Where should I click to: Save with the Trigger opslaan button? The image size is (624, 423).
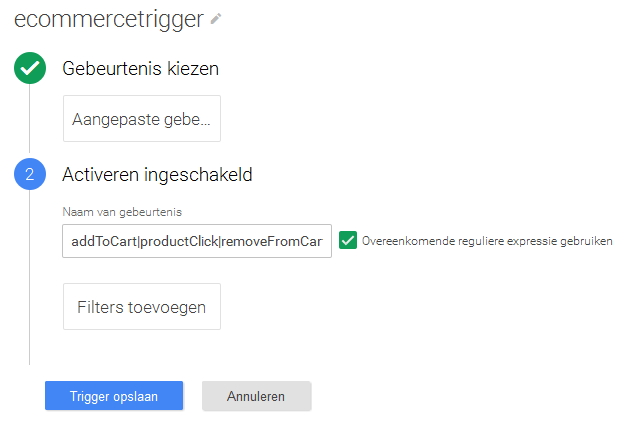(x=114, y=396)
